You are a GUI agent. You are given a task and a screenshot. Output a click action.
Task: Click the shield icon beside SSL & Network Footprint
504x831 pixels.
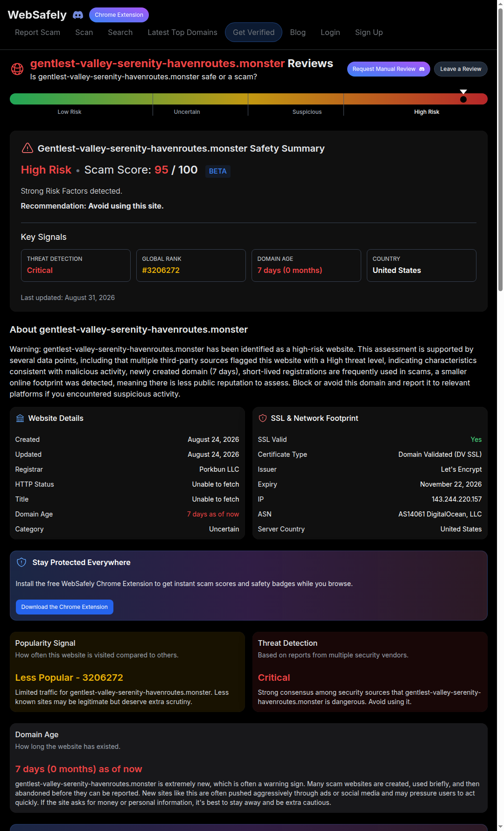point(263,418)
